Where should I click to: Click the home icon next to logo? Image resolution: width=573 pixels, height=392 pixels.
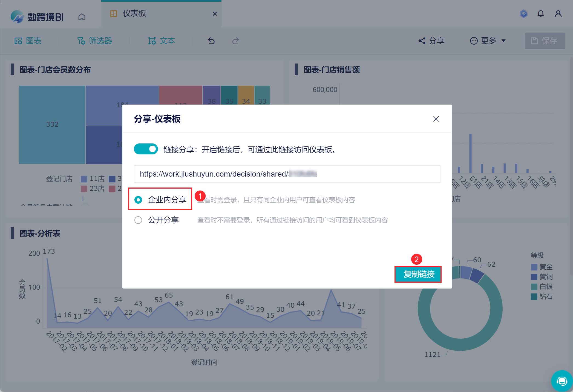(x=82, y=17)
